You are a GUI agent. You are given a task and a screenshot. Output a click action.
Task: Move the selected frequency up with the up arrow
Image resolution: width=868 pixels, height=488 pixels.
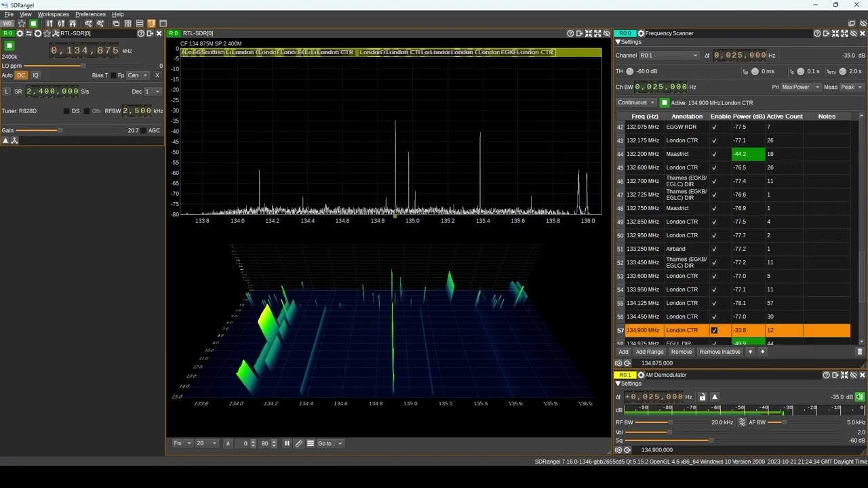(x=750, y=352)
